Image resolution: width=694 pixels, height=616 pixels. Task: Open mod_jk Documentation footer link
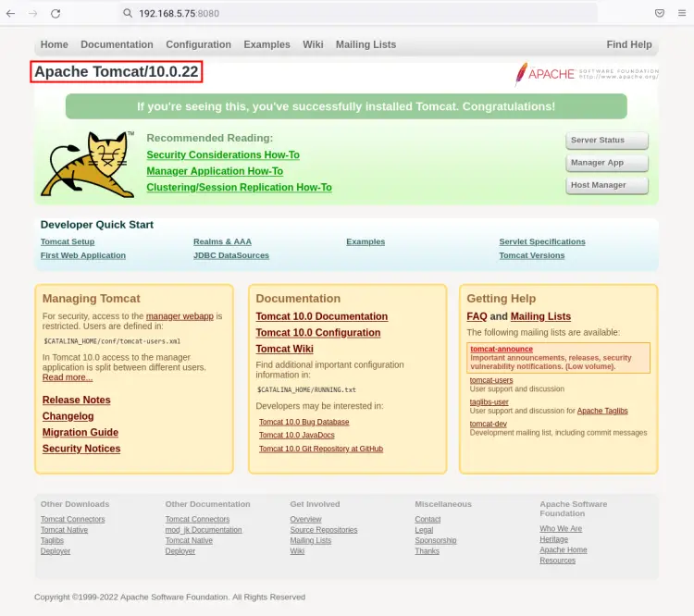click(204, 530)
